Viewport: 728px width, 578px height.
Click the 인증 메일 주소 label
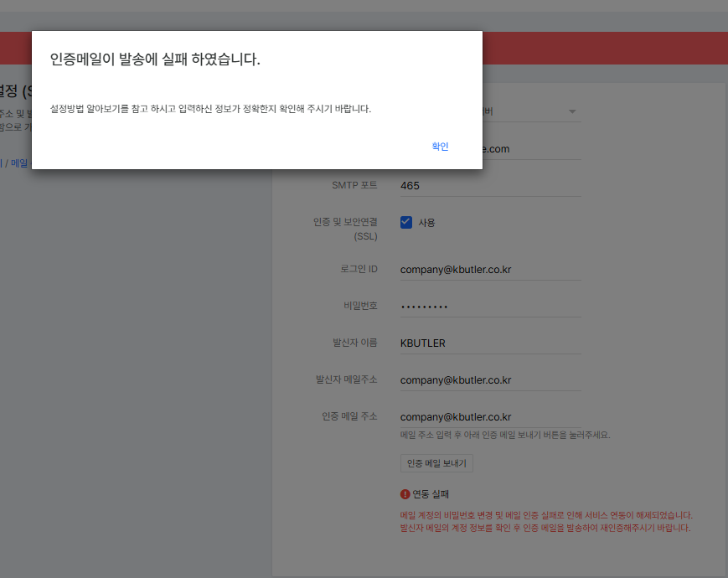[349, 416]
